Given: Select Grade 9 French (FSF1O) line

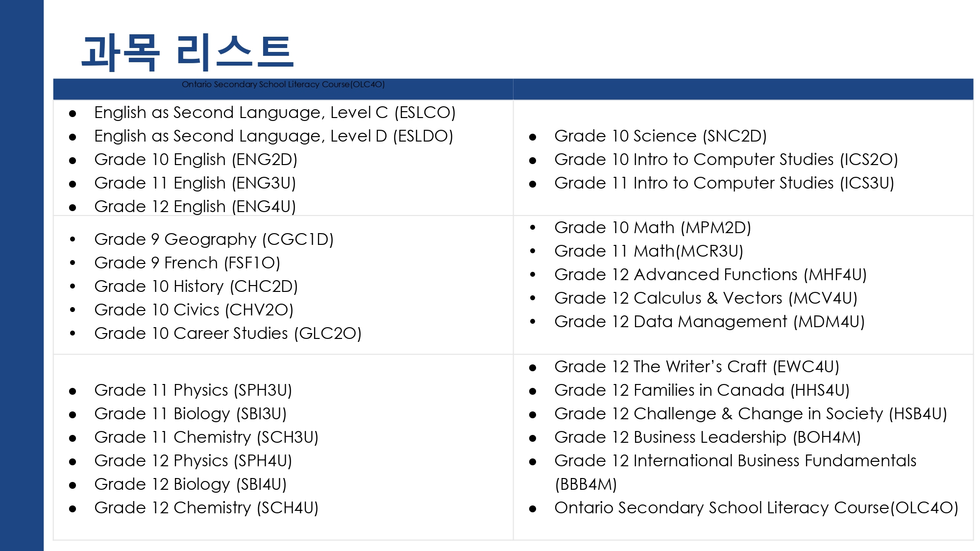Looking at the screenshot, I should (x=187, y=263).
